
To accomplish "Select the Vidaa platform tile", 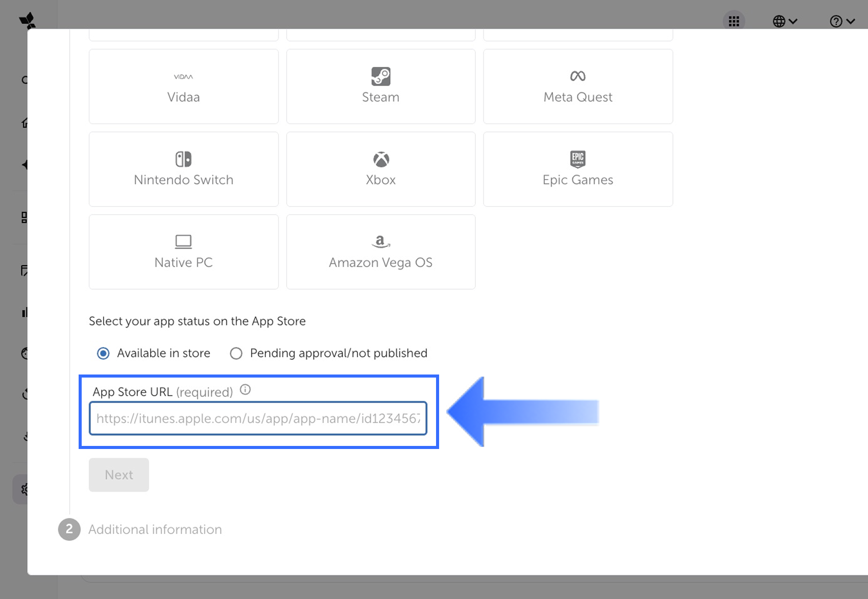I will [x=183, y=86].
